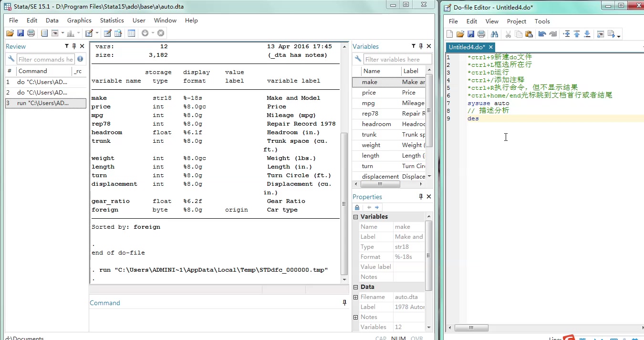Collapse the Variables section in Properties

click(355, 217)
